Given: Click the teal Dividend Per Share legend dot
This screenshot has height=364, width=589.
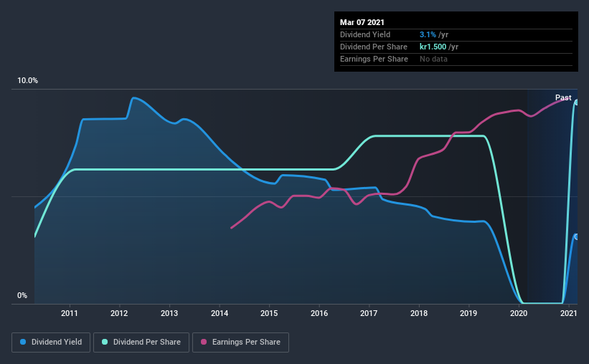Looking at the screenshot, I should tap(105, 342).
